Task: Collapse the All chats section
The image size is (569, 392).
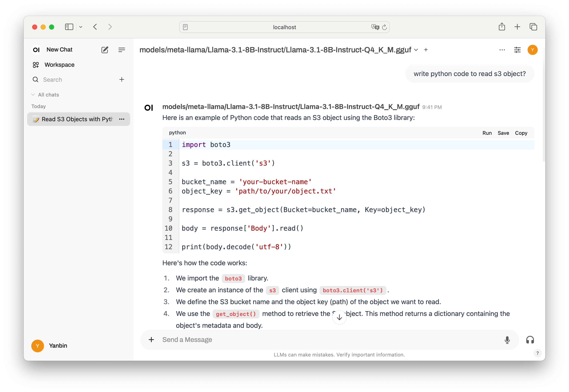Action: click(33, 95)
